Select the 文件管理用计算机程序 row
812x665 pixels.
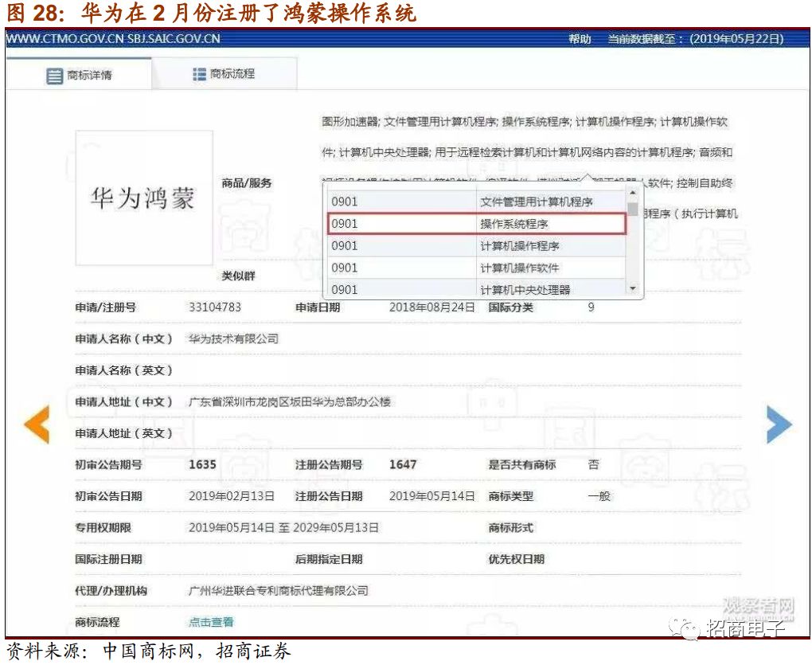[477, 201]
